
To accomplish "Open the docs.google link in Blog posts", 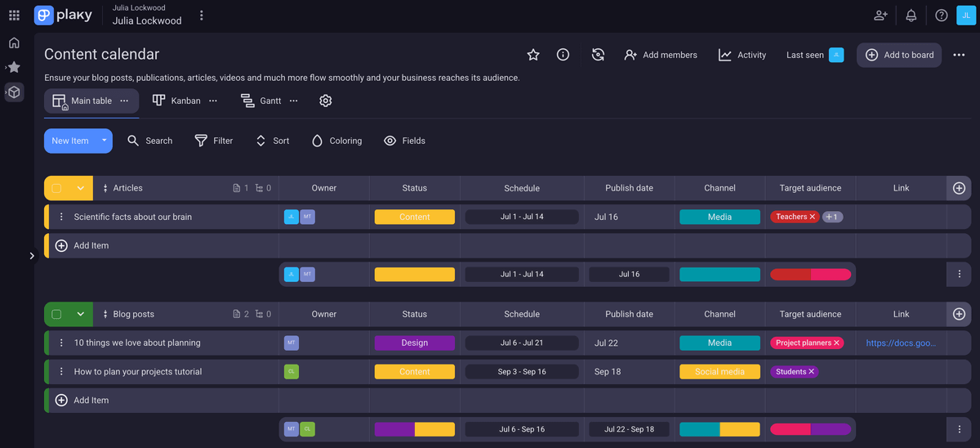I will click(x=901, y=343).
